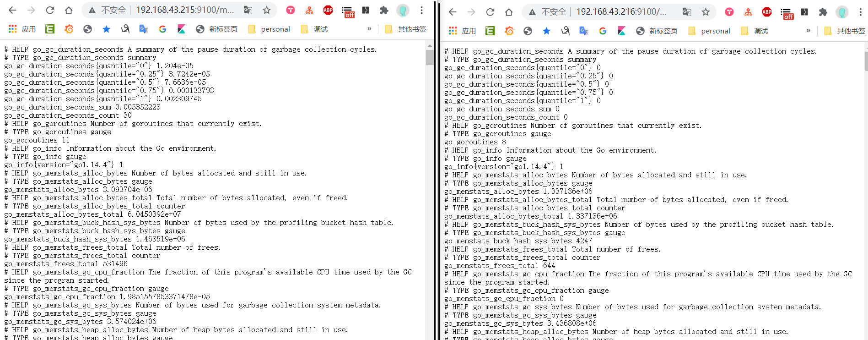
Task: Expand hidden bookmarks chevron in the left window
Action: coord(369,29)
